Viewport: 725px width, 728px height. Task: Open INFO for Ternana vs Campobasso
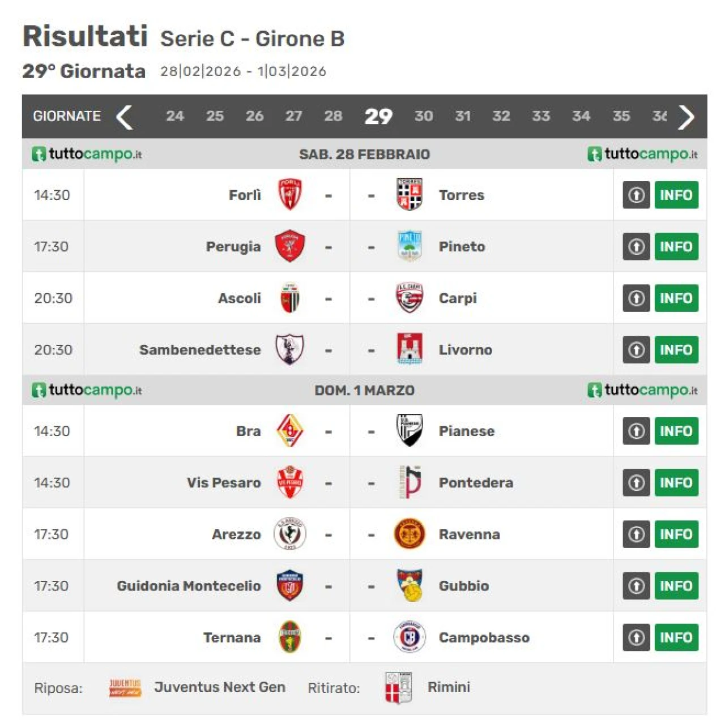click(676, 637)
